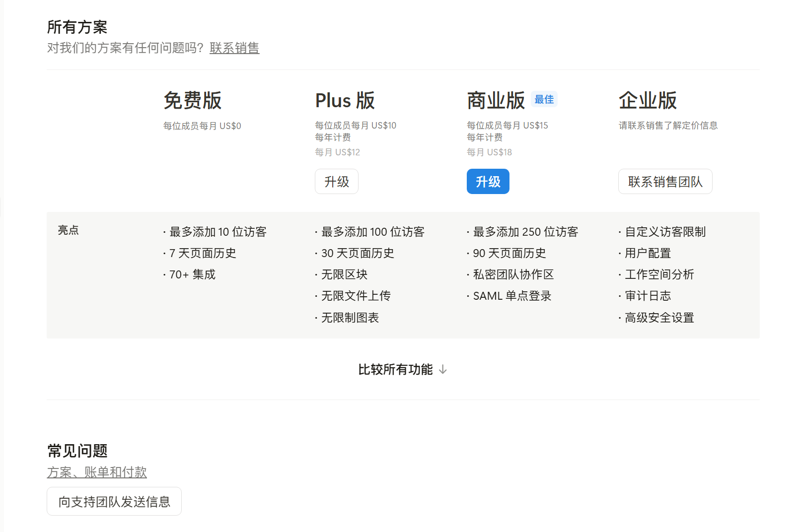
Task: Select the Plus 版 plan heading
Action: tap(345, 100)
